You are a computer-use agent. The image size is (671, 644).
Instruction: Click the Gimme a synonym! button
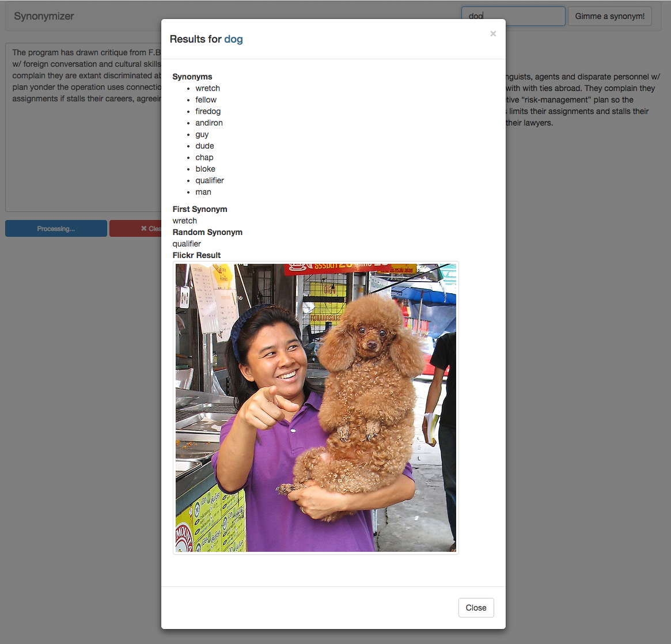point(609,16)
